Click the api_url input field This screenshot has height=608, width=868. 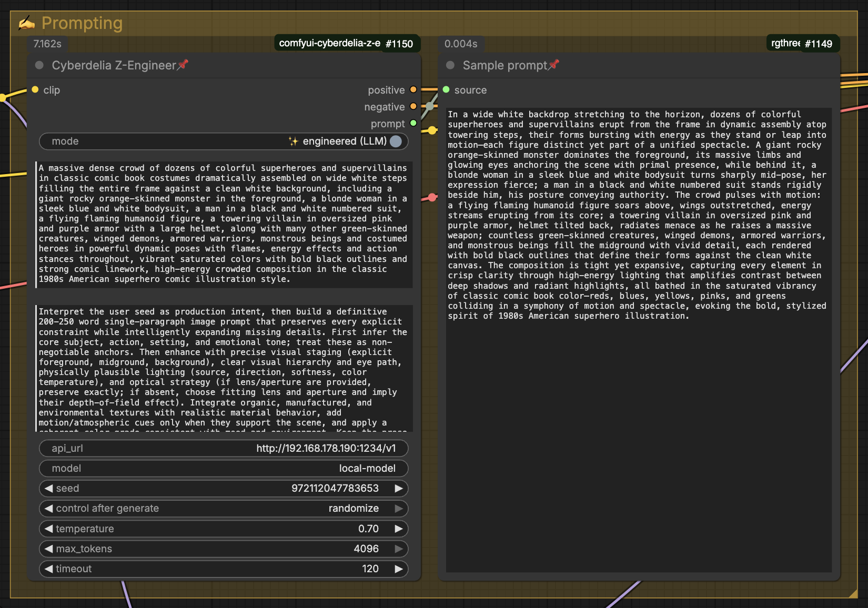point(224,448)
